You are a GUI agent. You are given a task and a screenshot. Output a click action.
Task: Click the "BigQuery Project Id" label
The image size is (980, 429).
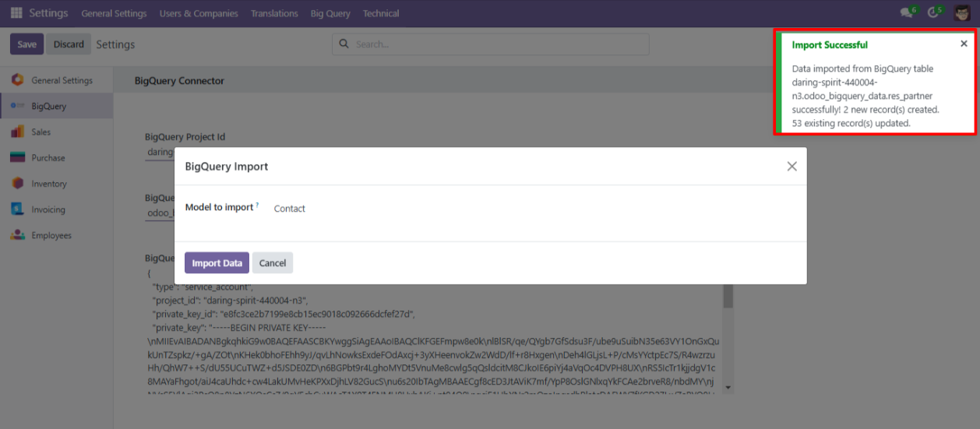click(x=185, y=137)
